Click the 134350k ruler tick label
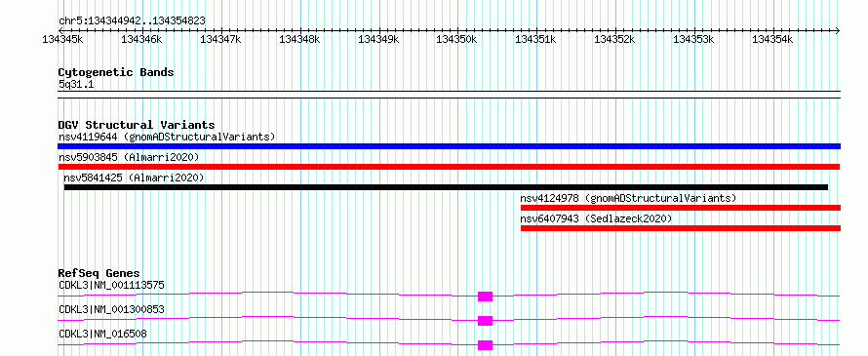The height and width of the screenshot is (356, 868). point(457,39)
